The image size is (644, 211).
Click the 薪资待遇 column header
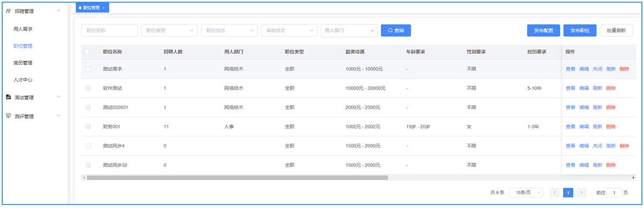355,52
